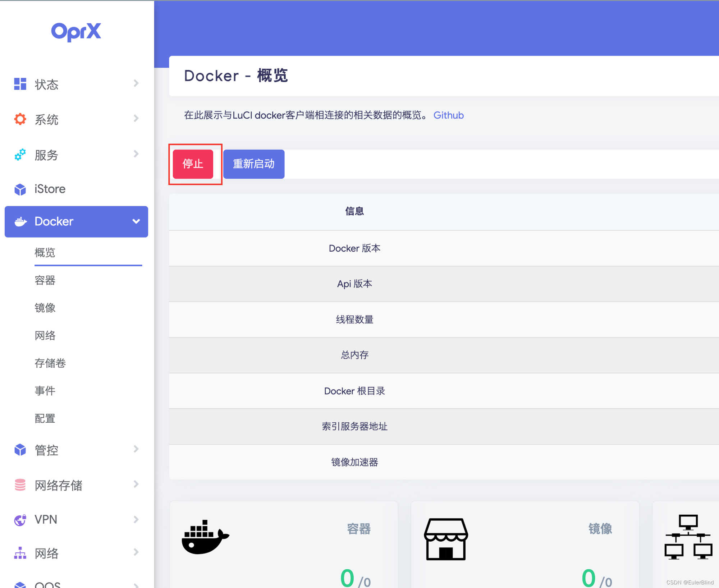Click the red 停止 button

click(193, 164)
